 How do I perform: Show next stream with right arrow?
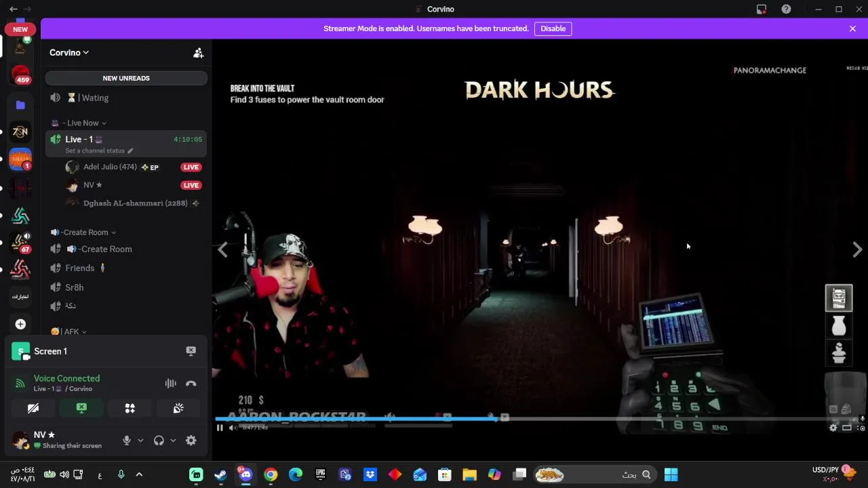(857, 249)
